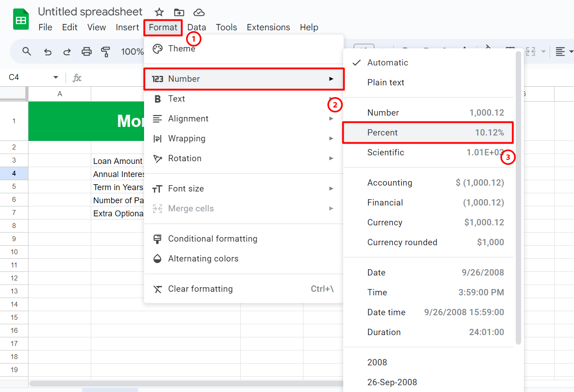Apply Accounting format
574x392 pixels.
click(x=428, y=183)
